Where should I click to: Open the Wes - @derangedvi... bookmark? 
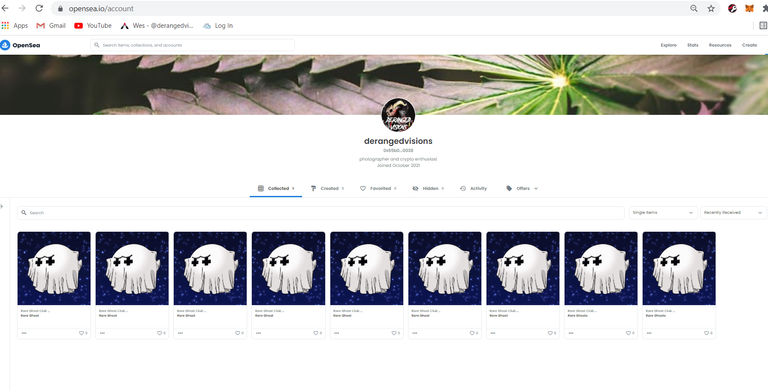[157, 25]
